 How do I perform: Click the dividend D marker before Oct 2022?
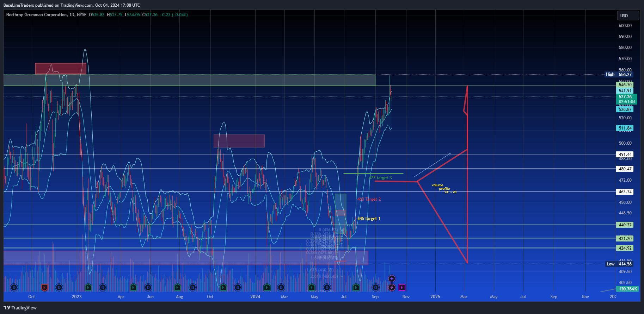tap(14, 288)
